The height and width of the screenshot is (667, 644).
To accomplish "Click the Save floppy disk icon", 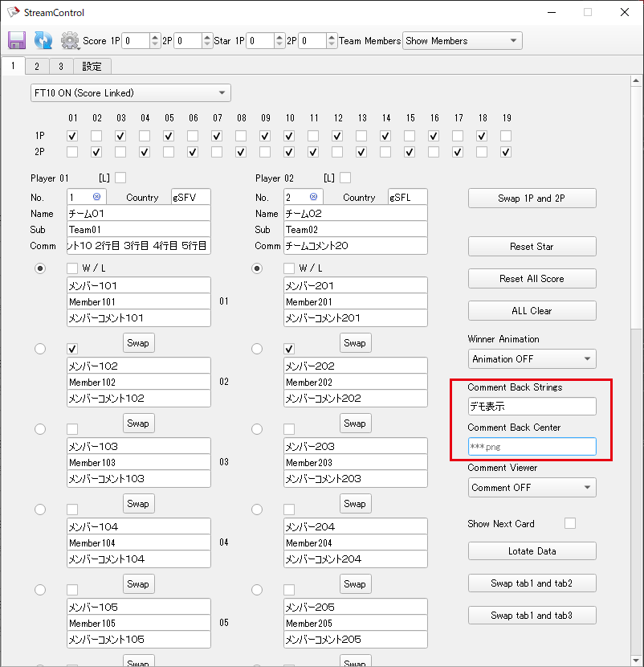I will point(17,40).
